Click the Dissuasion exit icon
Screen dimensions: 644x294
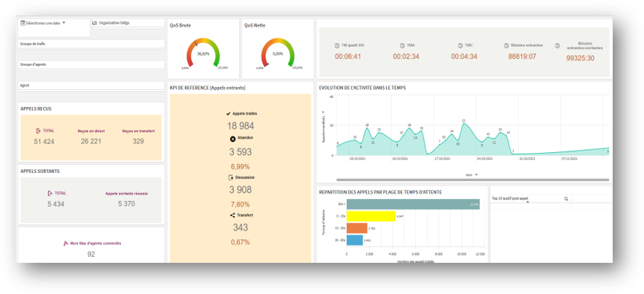point(231,177)
